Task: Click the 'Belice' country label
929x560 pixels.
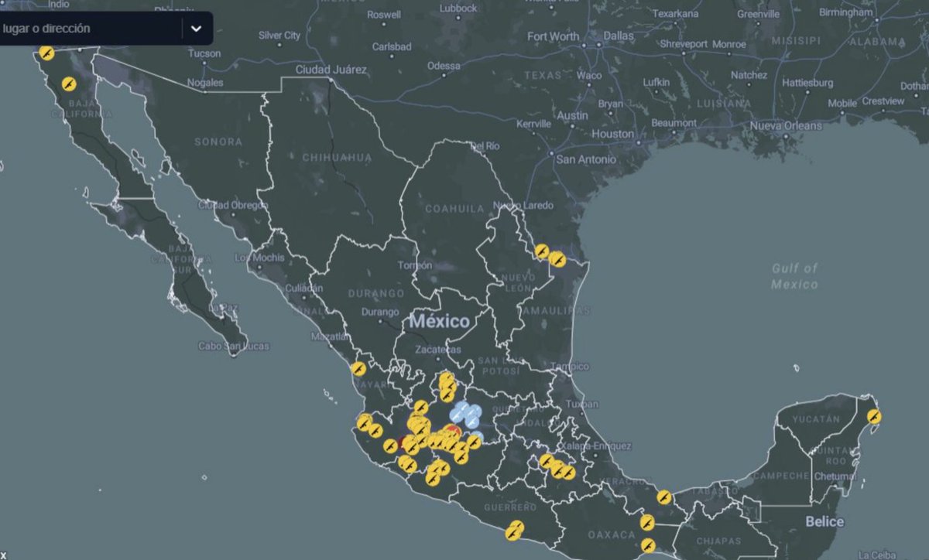Action: click(x=824, y=521)
